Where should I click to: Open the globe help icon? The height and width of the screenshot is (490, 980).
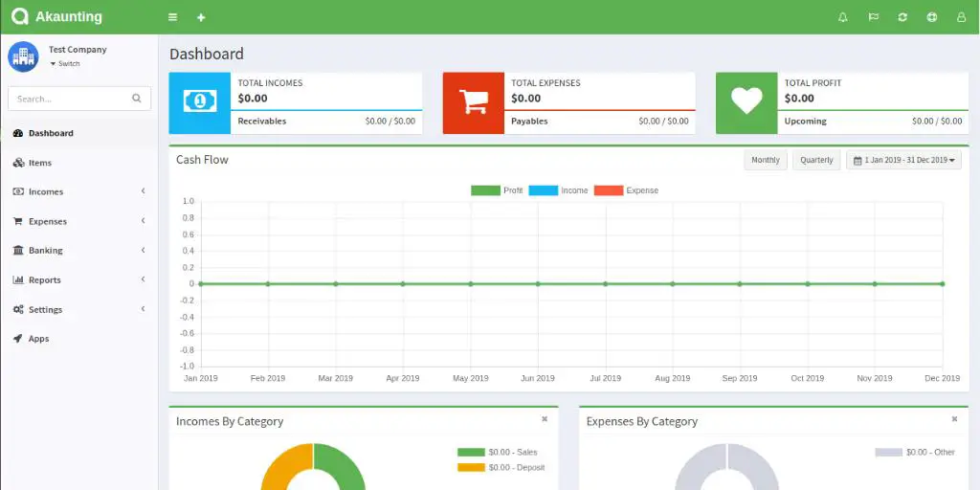point(932,17)
